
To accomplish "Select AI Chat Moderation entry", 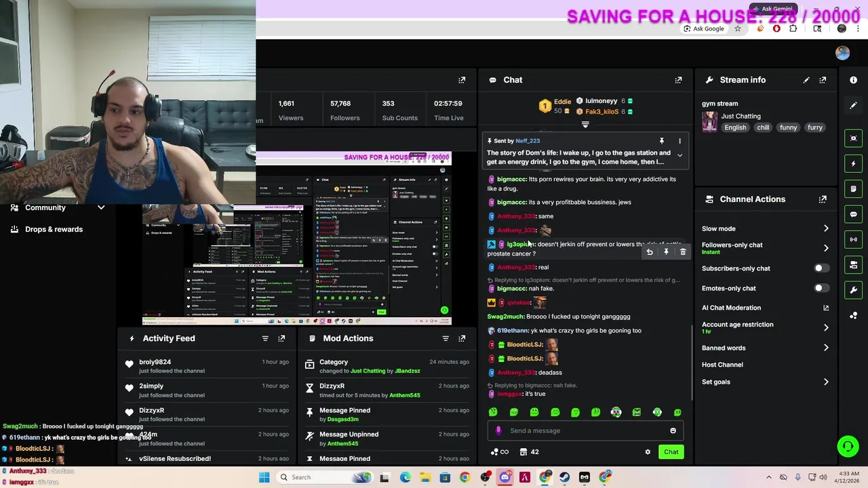I will point(731,308).
